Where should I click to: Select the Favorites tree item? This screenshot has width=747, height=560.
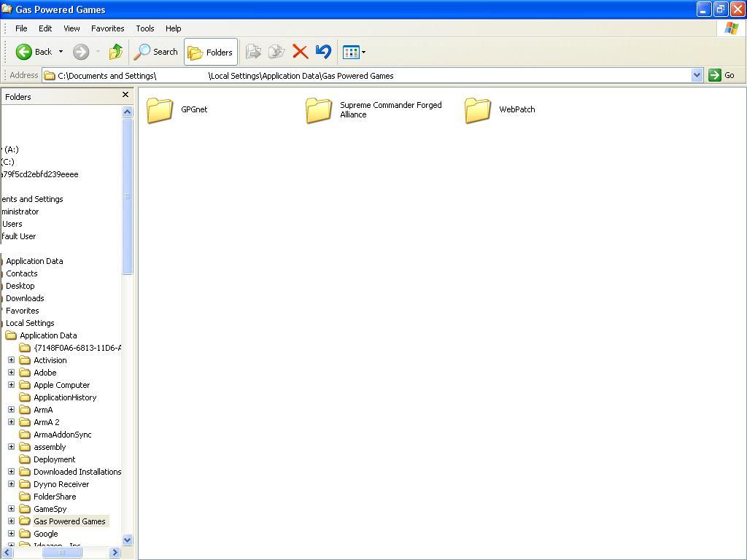pos(23,311)
